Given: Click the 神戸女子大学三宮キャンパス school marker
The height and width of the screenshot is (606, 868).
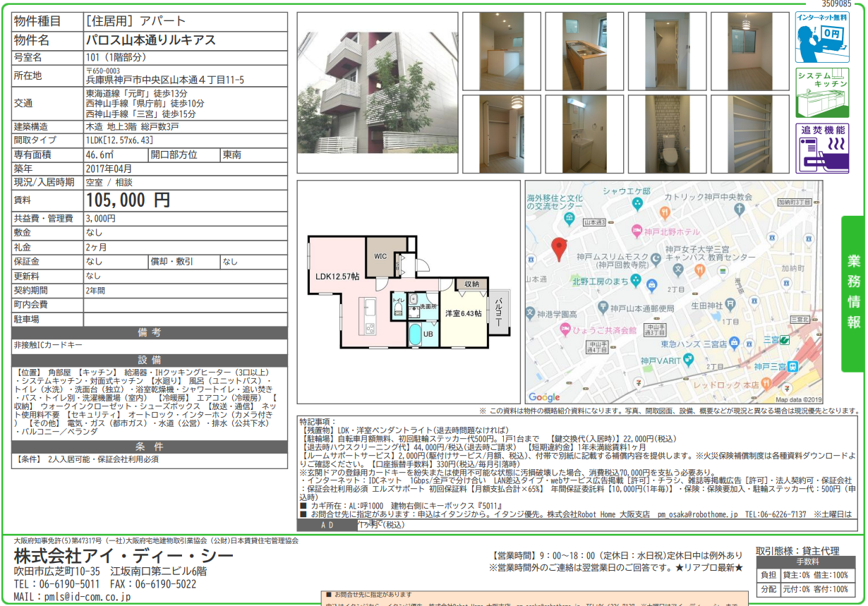Looking at the screenshot, I should 678,269.
